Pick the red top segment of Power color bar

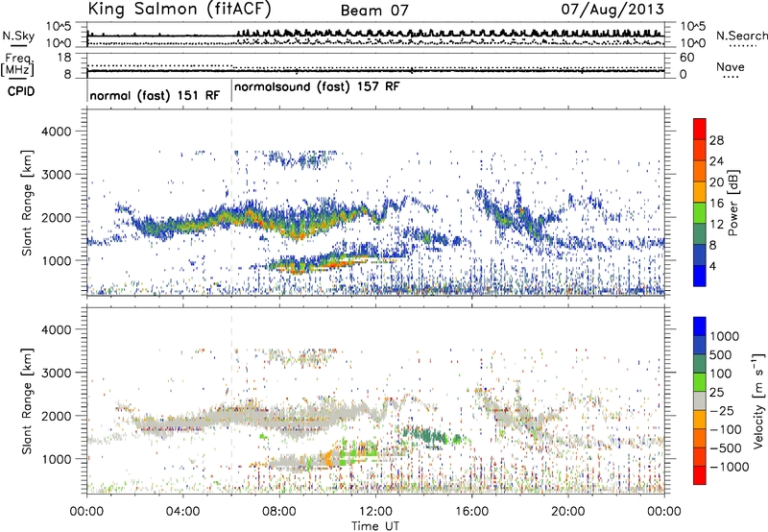[x=700, y=129]
